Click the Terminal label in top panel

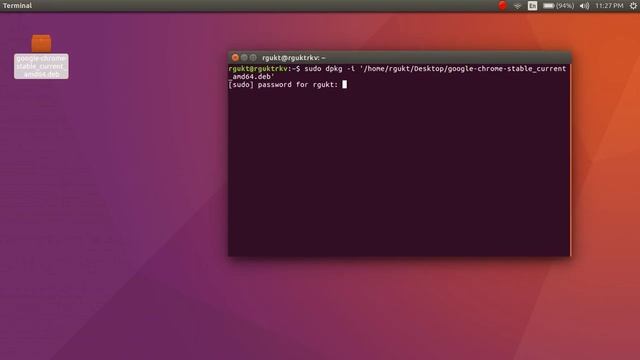(17, 6)
